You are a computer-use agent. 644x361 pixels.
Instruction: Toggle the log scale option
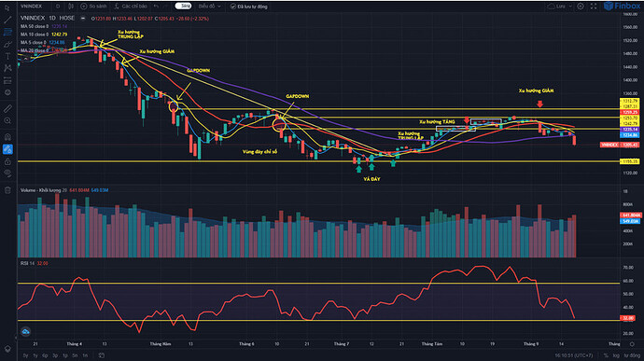(x=616, y=355)
